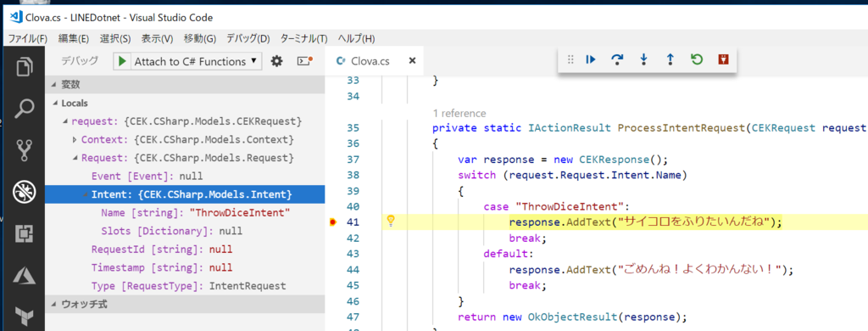
Task: Select the Clova.cs editor tab
Action: tap(374, 62)
